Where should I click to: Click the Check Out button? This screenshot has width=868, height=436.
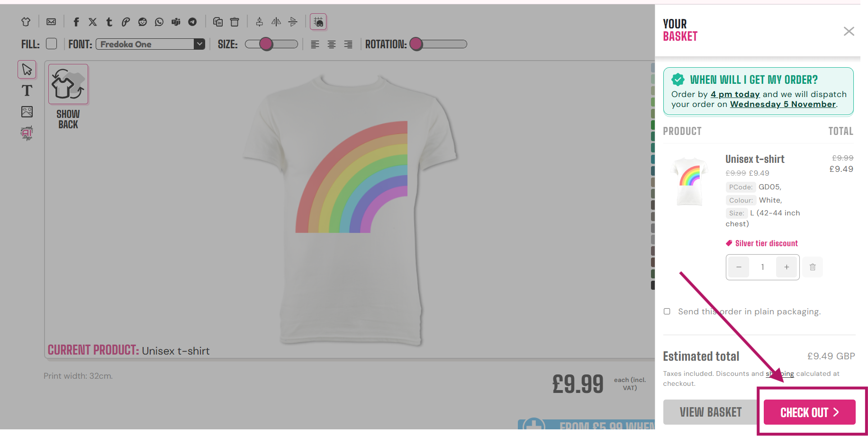[809, 412]
